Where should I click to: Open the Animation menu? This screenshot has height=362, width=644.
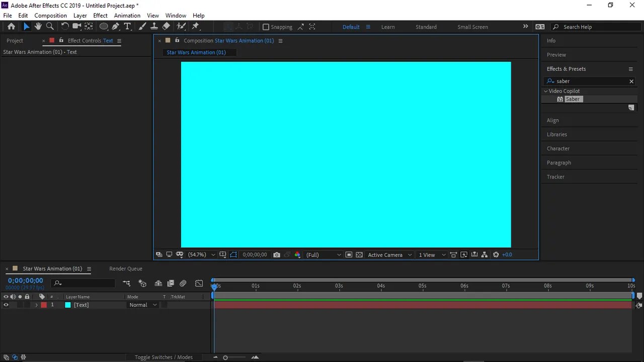127,16
